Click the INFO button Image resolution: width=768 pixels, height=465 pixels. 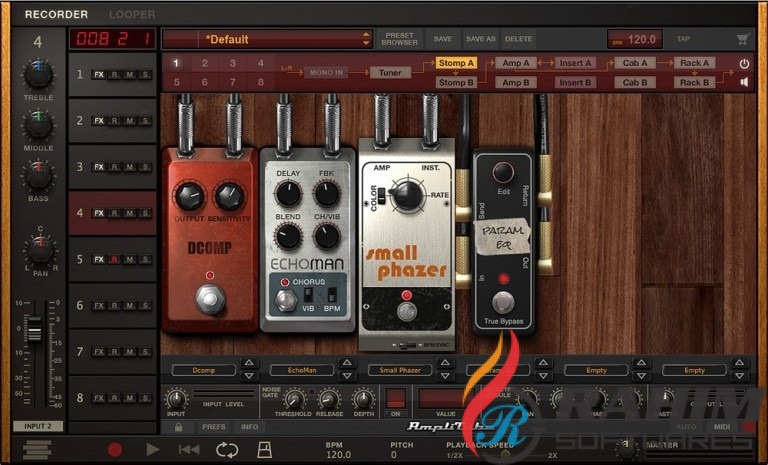[x=249, y=427]
